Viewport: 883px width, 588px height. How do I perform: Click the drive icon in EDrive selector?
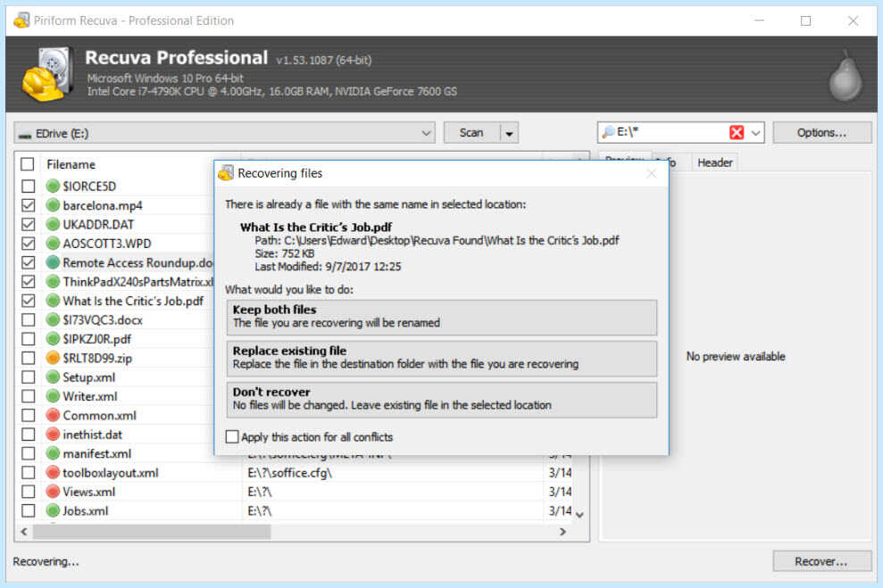coord(25,135)
